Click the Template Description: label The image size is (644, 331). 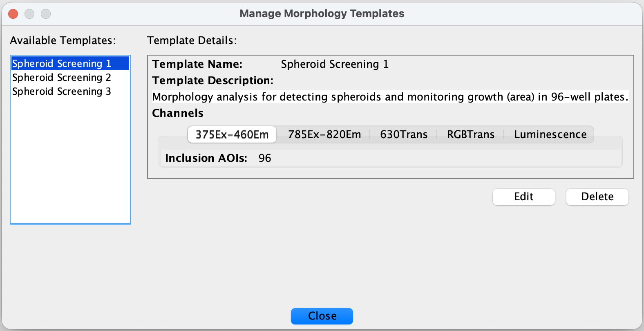coord(212,81)
